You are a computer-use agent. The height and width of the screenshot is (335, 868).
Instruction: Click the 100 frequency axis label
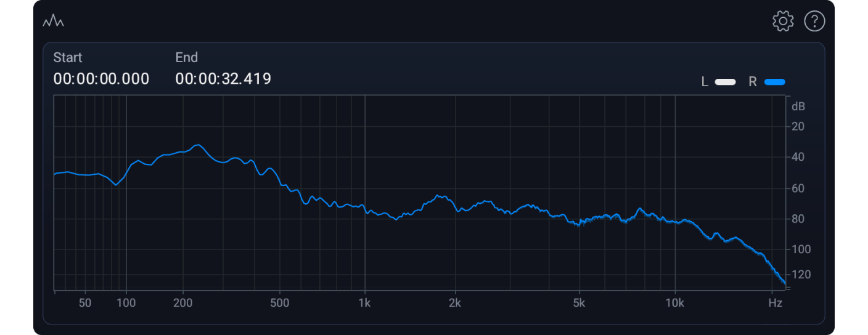[x=126, y=303]
